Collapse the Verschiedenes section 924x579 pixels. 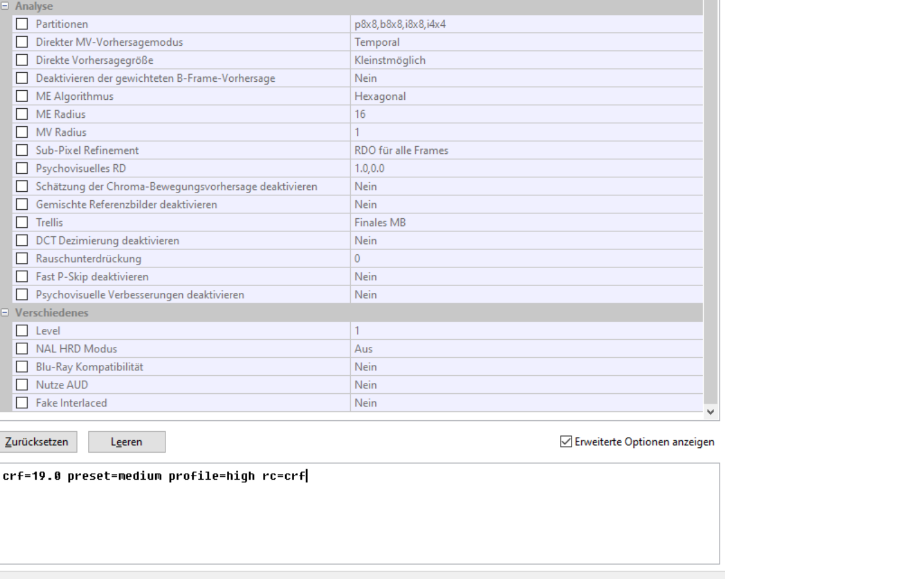[5, 313]
